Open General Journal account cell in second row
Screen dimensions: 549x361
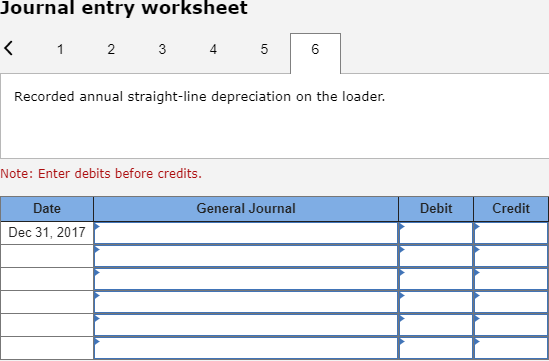click(246, 256)
